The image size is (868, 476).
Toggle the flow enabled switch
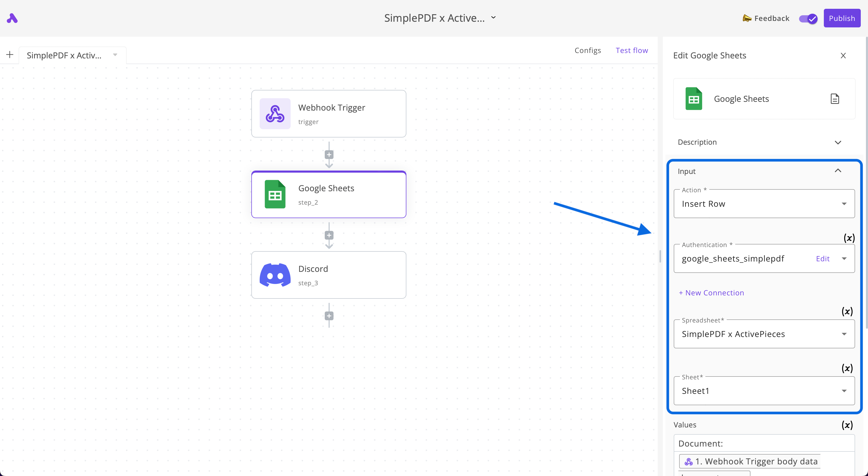(x=808, y=19)
